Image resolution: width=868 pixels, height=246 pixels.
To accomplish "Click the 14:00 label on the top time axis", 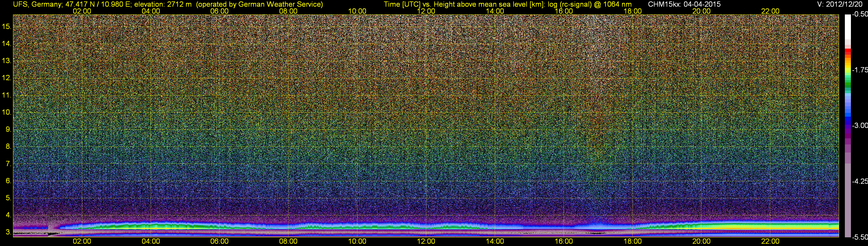I will (x=495, y=11).
